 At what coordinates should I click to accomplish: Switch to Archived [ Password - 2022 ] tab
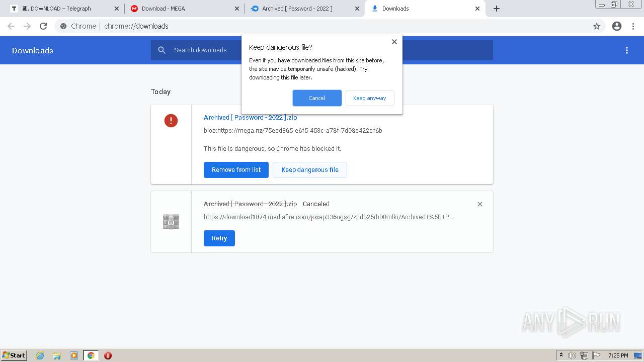[304, 9]
